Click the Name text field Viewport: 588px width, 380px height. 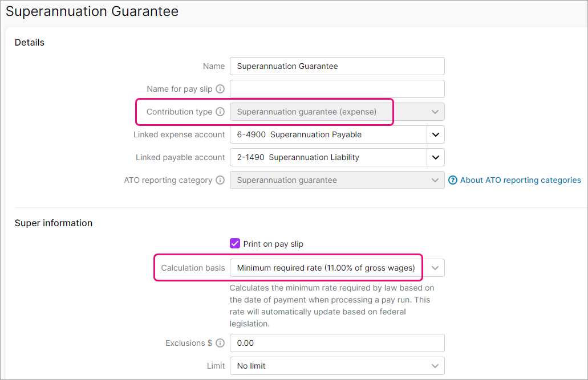coord(336,66)
